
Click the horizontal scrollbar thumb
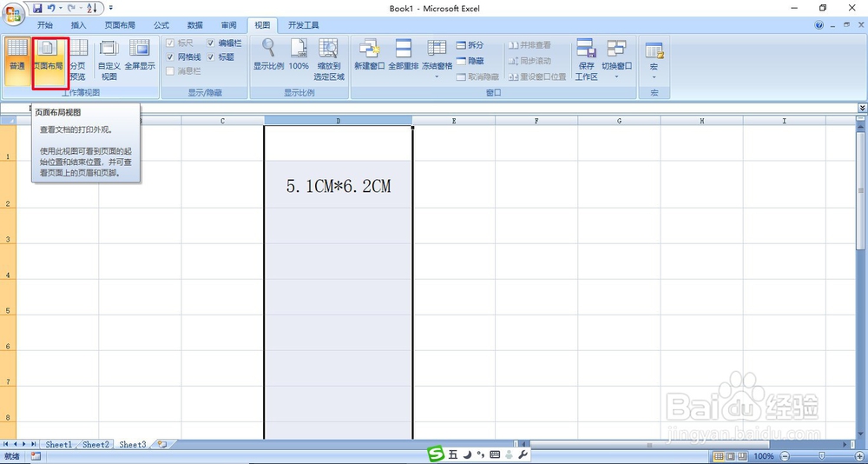pos(649,444)
